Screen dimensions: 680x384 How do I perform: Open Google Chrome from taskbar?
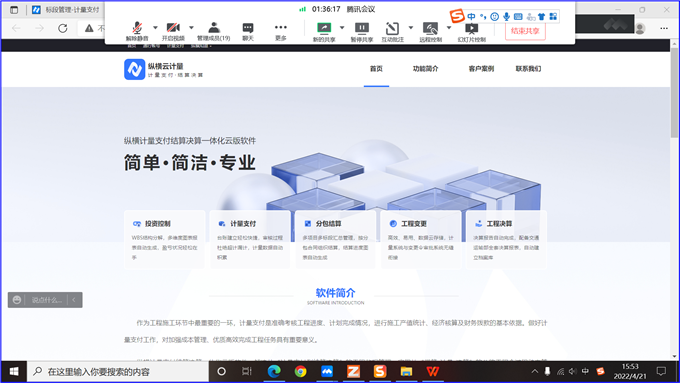coord(300,371)
